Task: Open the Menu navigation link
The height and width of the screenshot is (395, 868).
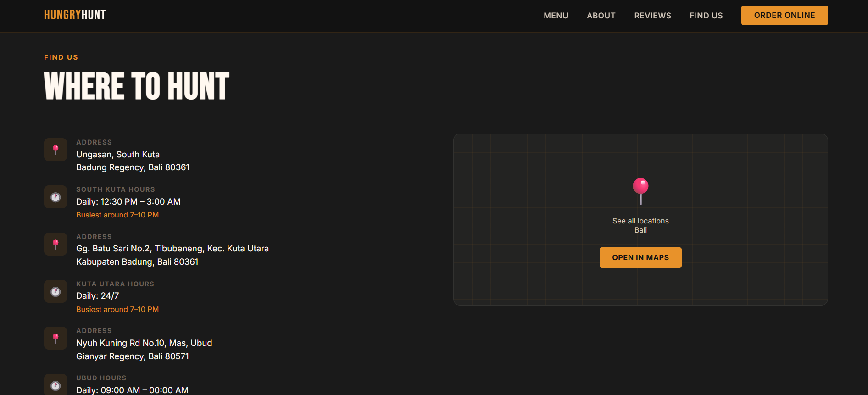Action: [556, 16]
